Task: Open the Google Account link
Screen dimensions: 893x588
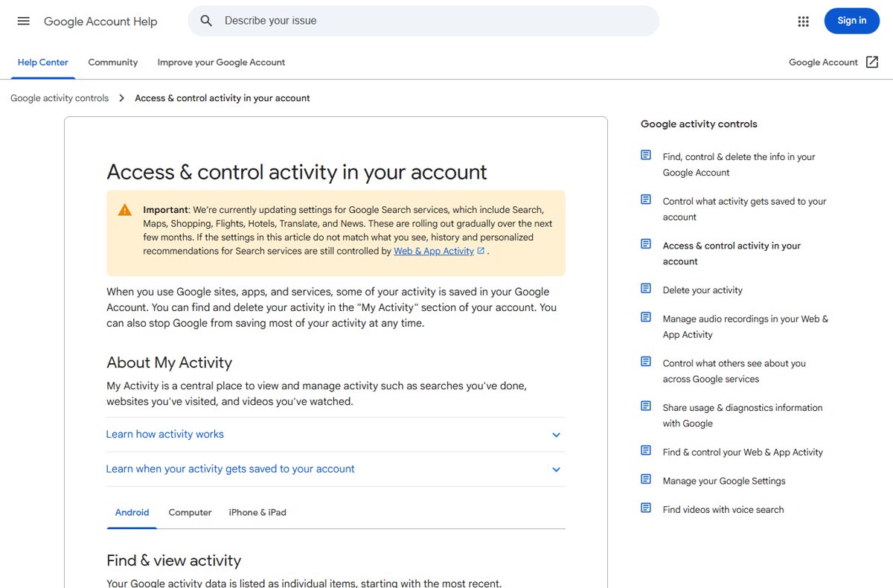Action: point(823,63)
